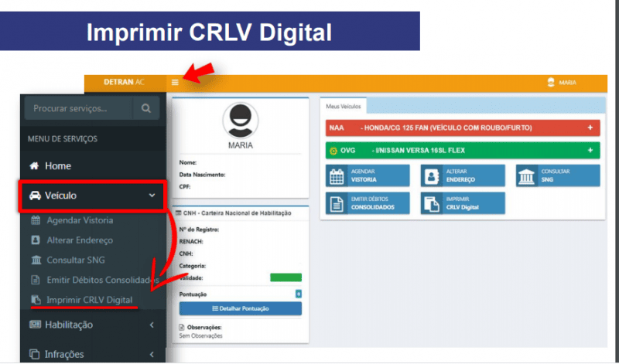Click the MARIA user avatar icon in header
Viewport: 619px width, 364px height.
pyautogui.click(x=551, y=82)
